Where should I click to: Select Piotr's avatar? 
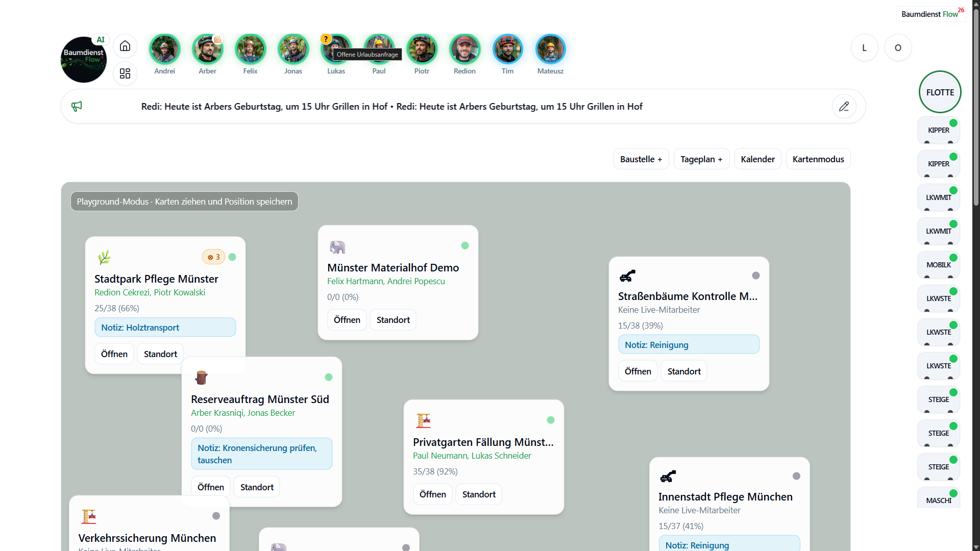[x=422, y=49]
